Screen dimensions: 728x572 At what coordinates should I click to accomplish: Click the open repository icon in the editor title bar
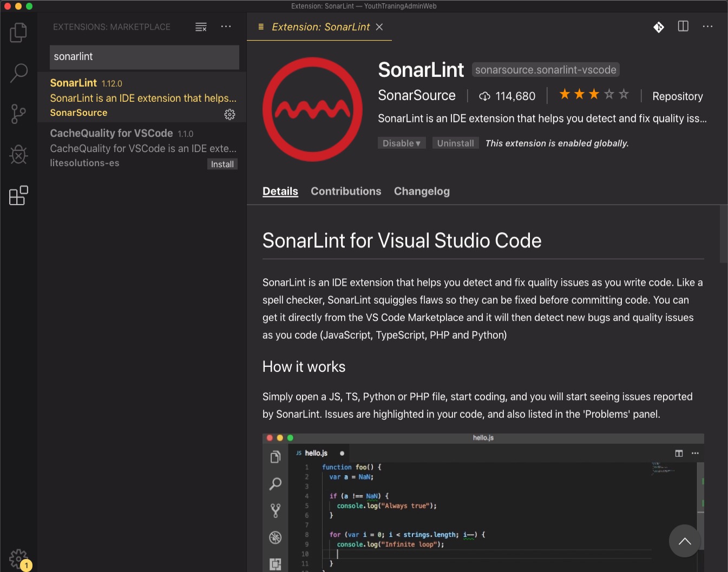pyautogui.click(x=658, y=27)
